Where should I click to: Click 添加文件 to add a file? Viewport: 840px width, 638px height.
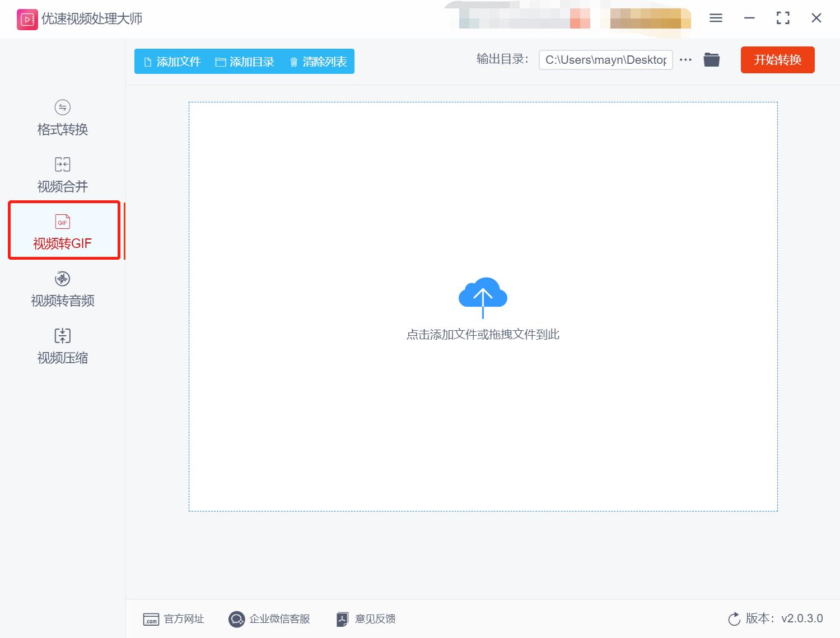(172, 62)
